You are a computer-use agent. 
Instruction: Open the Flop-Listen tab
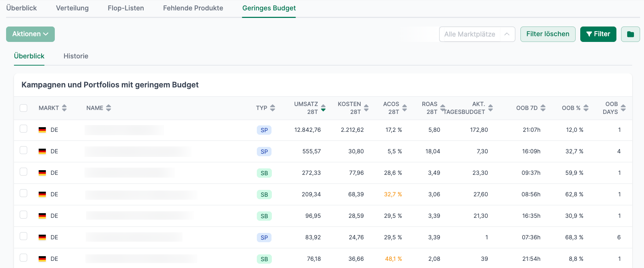click(126, 8)
